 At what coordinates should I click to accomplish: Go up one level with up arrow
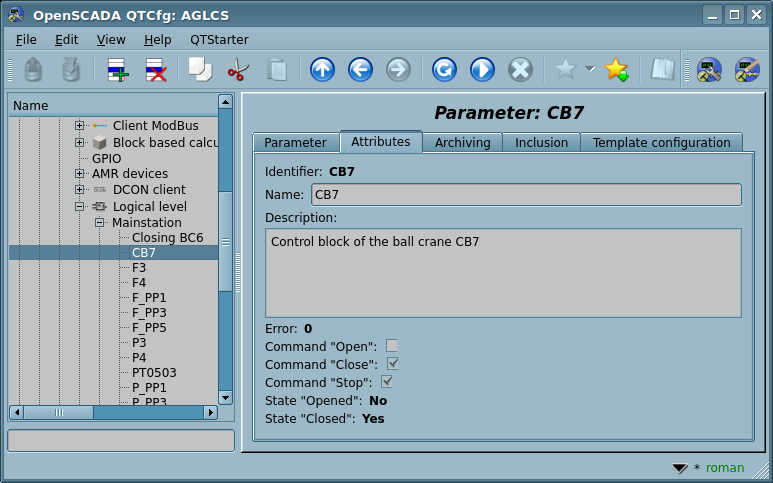[322, 70]
